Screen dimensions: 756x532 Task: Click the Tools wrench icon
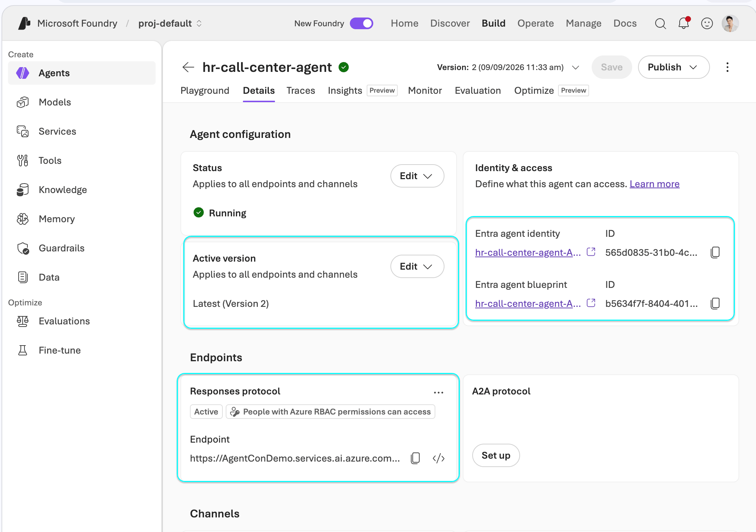click(23, 161)
